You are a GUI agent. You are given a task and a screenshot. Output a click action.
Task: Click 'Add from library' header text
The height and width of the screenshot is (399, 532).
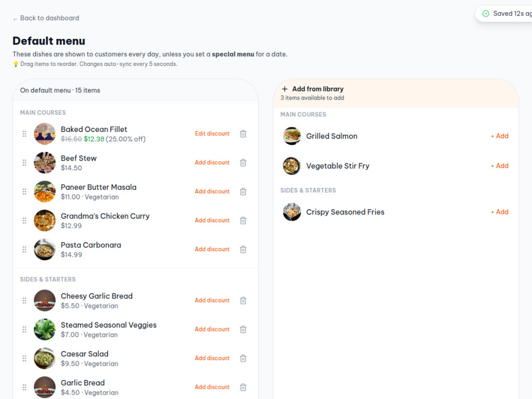[318, 89]
